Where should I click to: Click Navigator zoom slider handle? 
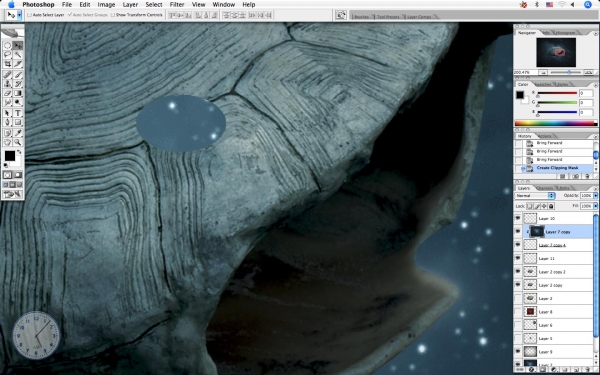click(x=569, y=72)
